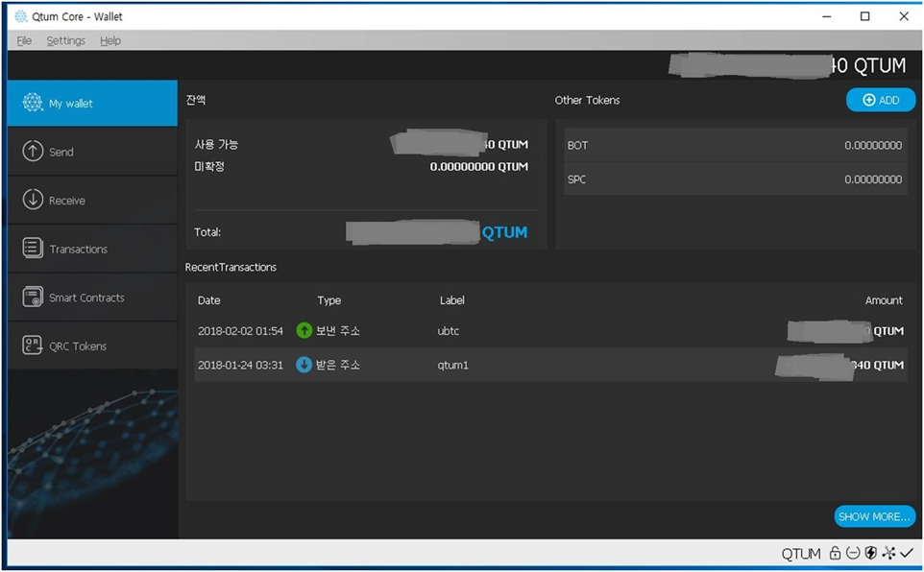Screen dimensions: 924x572
Task: Click the 사용 가능 label
Action: (x=216, y=144)
